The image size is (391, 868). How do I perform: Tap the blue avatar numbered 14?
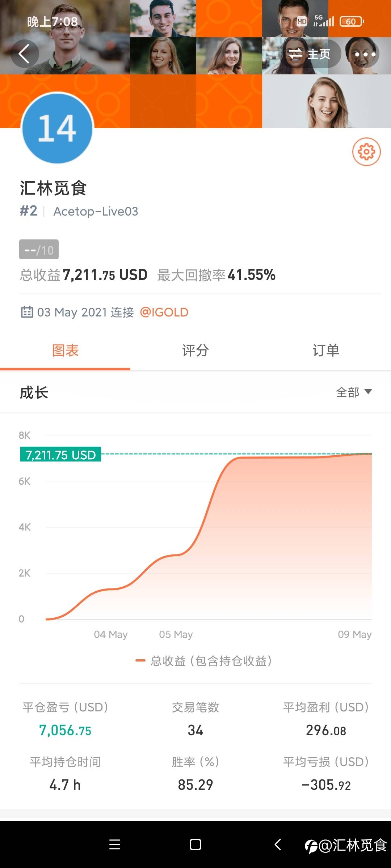(57, 128)
